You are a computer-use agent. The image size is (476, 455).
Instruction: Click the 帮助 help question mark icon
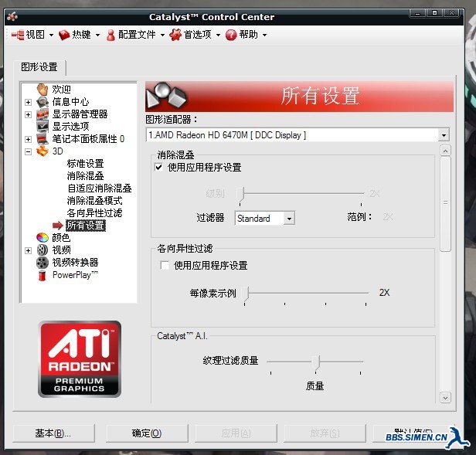(231, 35)
